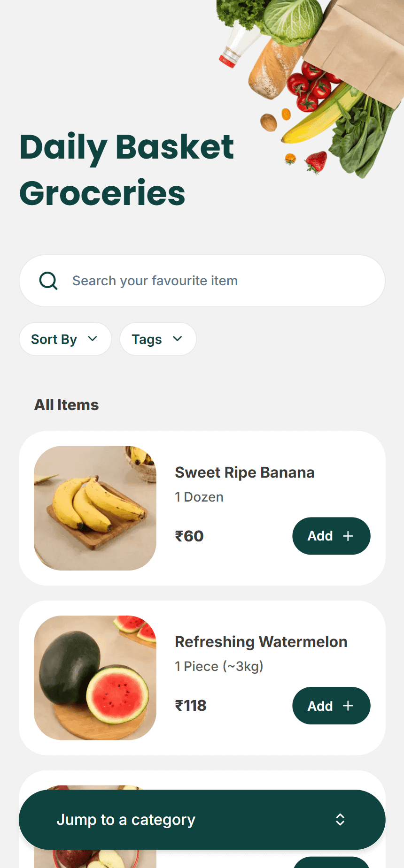Tap the partially visible apple product photo

click(x=95, y=859)
